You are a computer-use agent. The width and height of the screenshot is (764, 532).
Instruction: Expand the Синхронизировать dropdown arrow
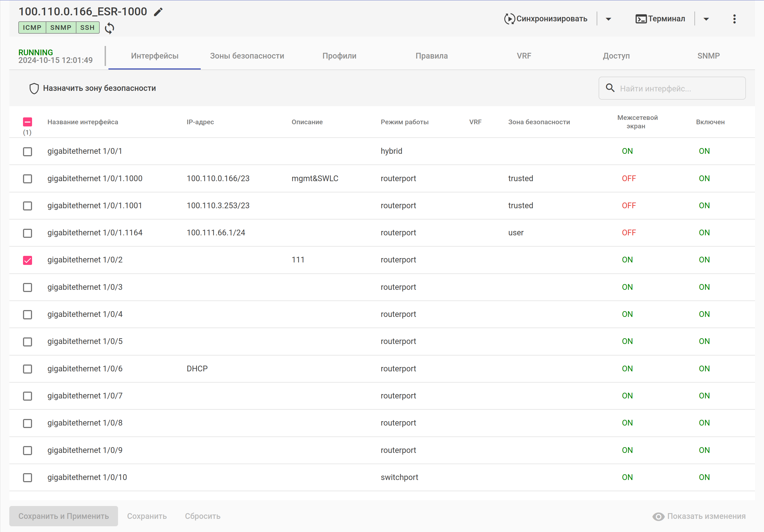point(608,19)
